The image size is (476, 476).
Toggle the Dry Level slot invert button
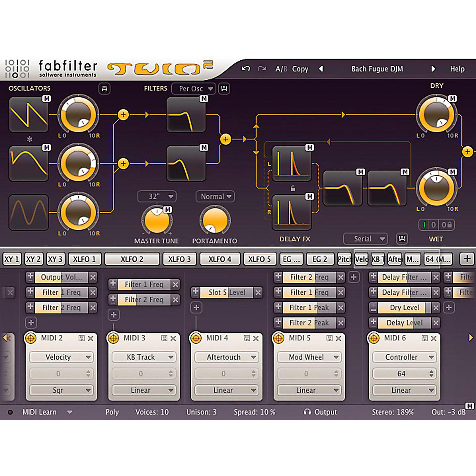tap(373, 307)
